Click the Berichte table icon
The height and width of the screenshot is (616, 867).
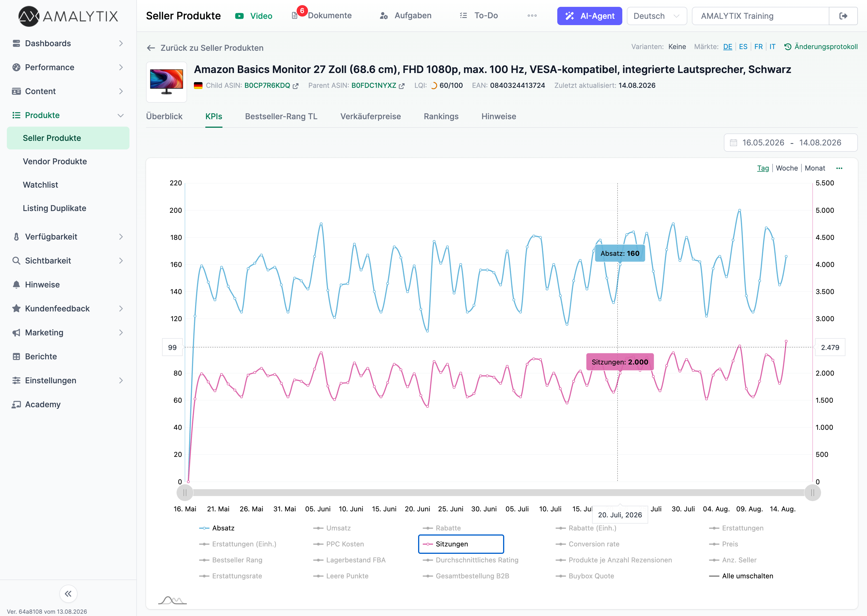coord(16,356)
